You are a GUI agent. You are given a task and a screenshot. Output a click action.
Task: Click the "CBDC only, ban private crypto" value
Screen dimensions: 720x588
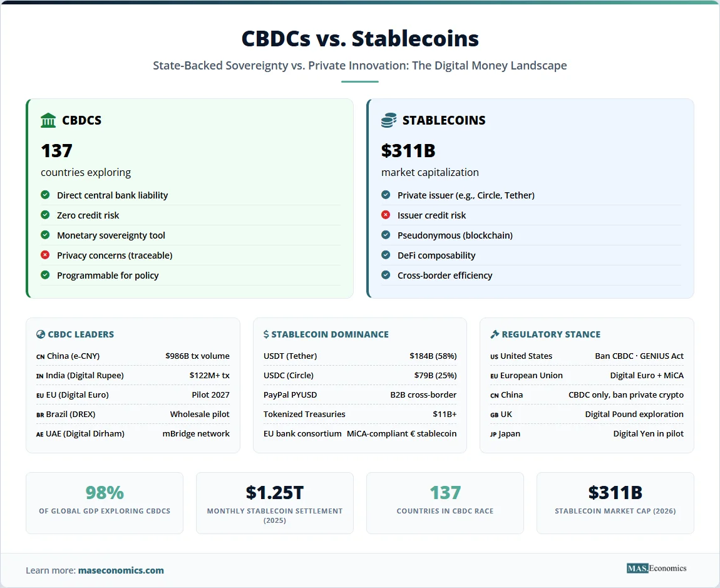(626, 395)
